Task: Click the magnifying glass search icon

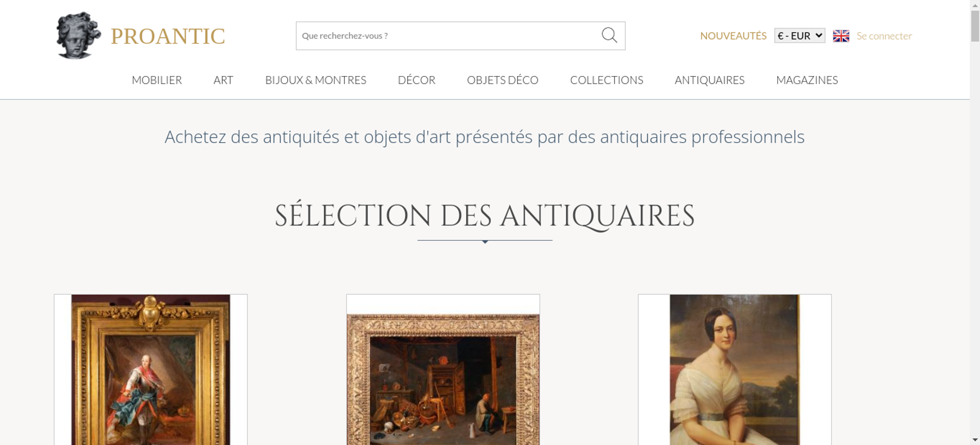Action: [609, 35]
